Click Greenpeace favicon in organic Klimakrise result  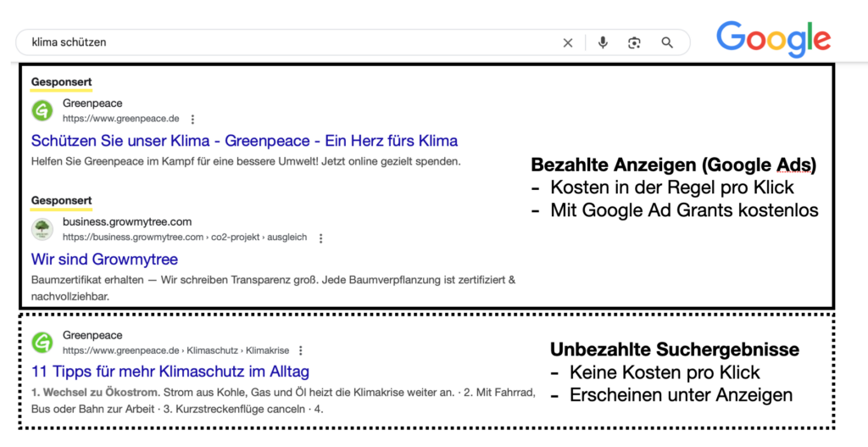pyautogui.click(x=42, y=343)
